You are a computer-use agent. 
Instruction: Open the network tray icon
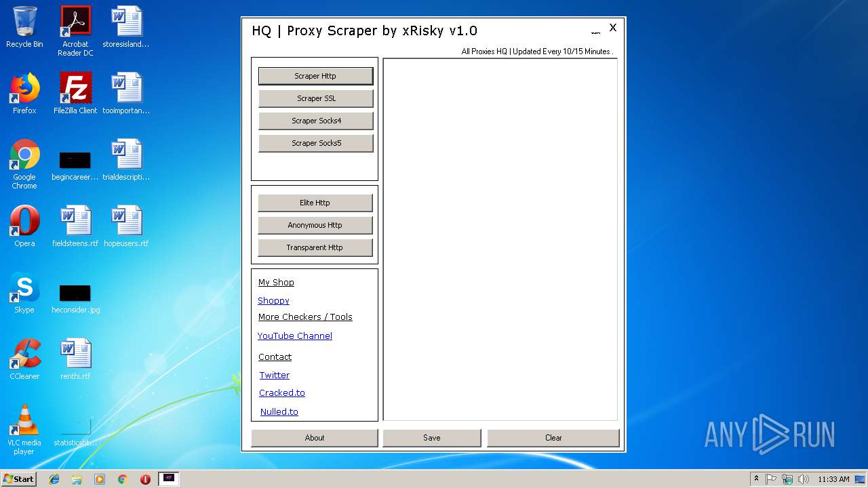787,479
